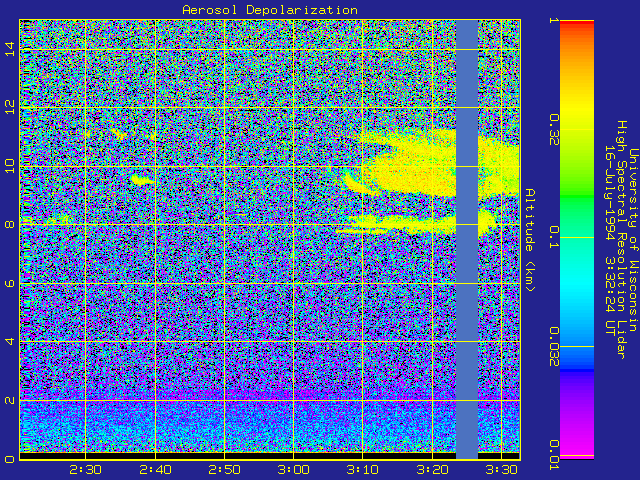This screenshot has height=480, width=640.
Task: Select the "High Spectral Resolution Lidar" text line
Action: coord(621,240)
